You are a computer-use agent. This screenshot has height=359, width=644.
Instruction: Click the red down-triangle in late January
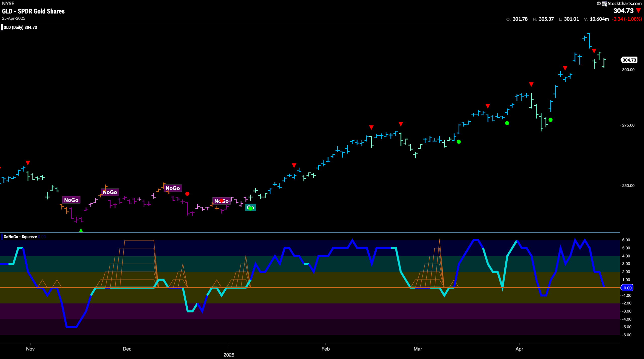(294, 166)
